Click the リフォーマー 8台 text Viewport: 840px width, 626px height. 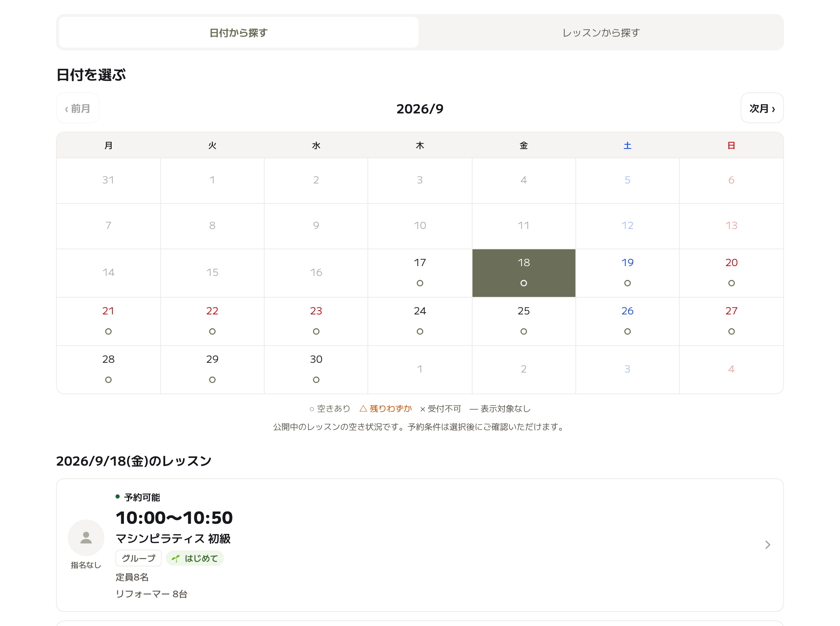coord(151,594)
